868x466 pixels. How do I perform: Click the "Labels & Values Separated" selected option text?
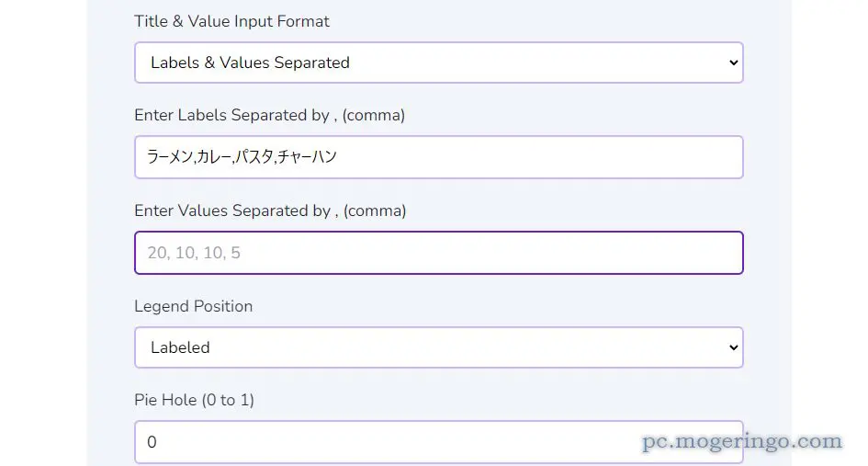point(250,63)
